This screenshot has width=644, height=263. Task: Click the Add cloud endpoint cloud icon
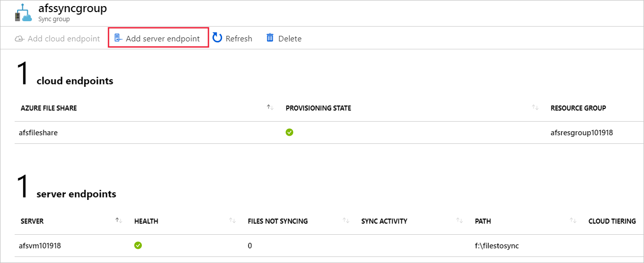click(20, 38)
